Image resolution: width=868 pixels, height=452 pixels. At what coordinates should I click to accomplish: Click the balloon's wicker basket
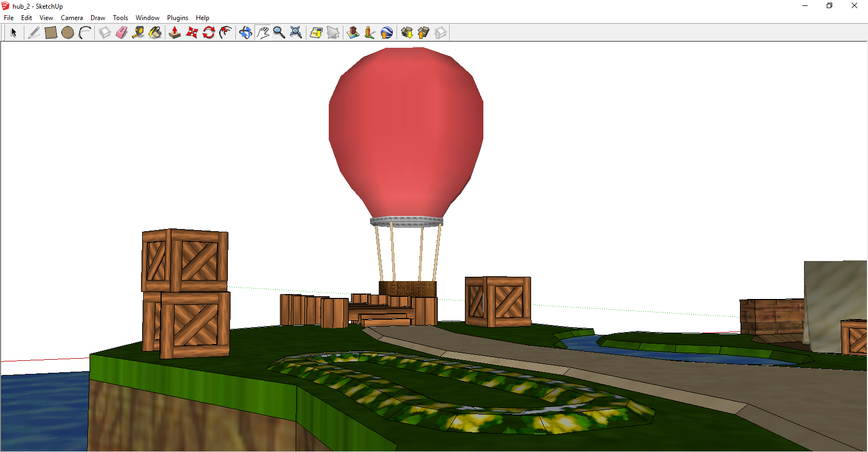407,288
